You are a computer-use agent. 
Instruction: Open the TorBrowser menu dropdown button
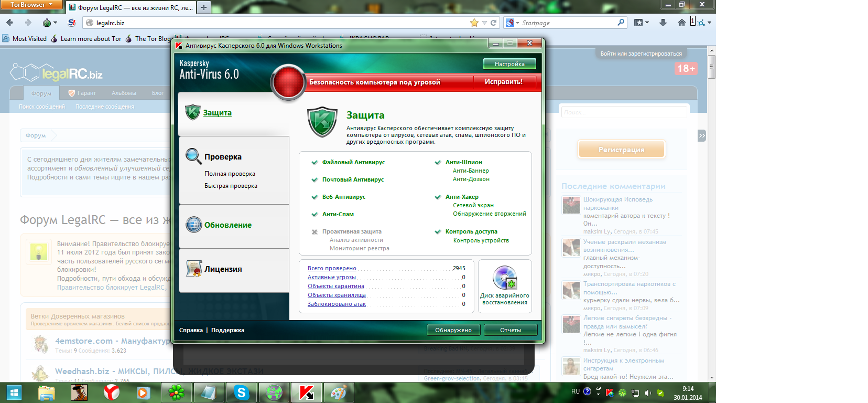tap(31, 5)
